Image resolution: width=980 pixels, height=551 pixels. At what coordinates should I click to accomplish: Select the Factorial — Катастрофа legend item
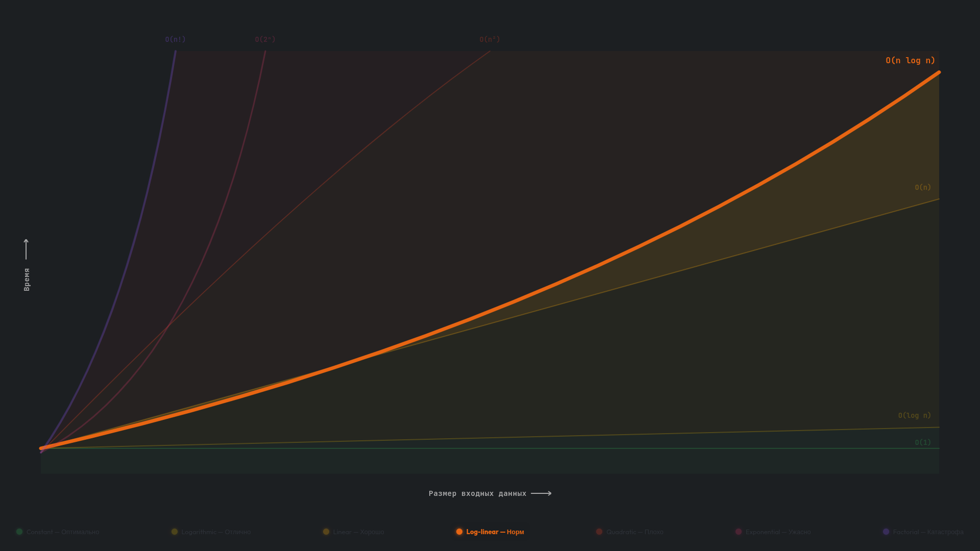(928, 532)
